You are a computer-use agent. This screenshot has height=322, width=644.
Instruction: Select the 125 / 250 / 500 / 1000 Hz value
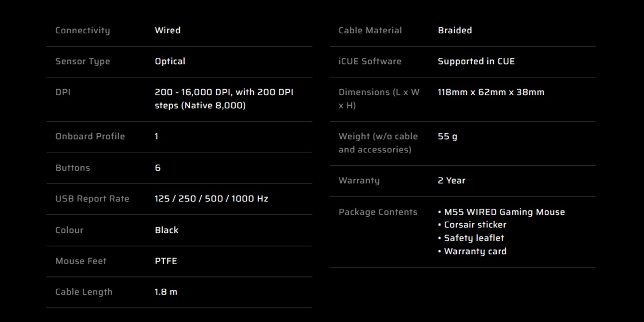pyautogui.click(x=211, y=199)
